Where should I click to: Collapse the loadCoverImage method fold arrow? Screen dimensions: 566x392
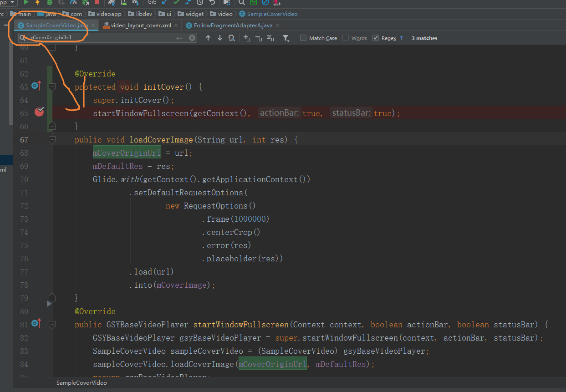52,140
